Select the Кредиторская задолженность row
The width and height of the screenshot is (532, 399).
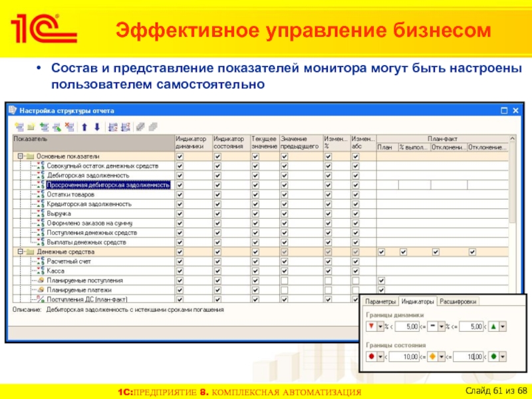(89, 204)
